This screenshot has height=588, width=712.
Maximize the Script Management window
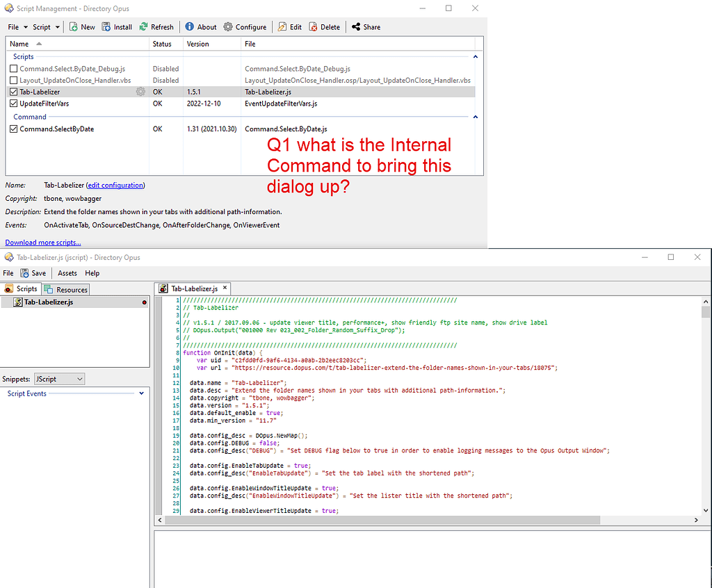(x=448, y=8)
